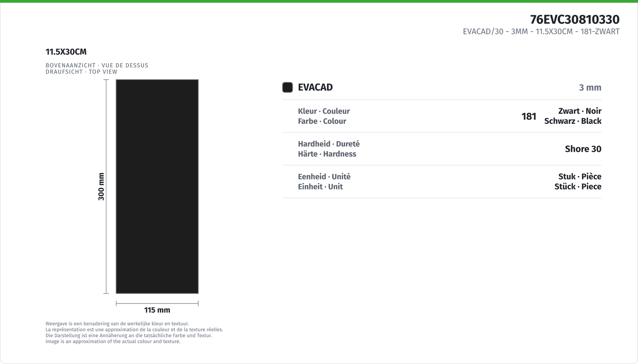
Task: Select the product code 76EVC30810330
Action: pyautogui.click(x=575, y=20)
